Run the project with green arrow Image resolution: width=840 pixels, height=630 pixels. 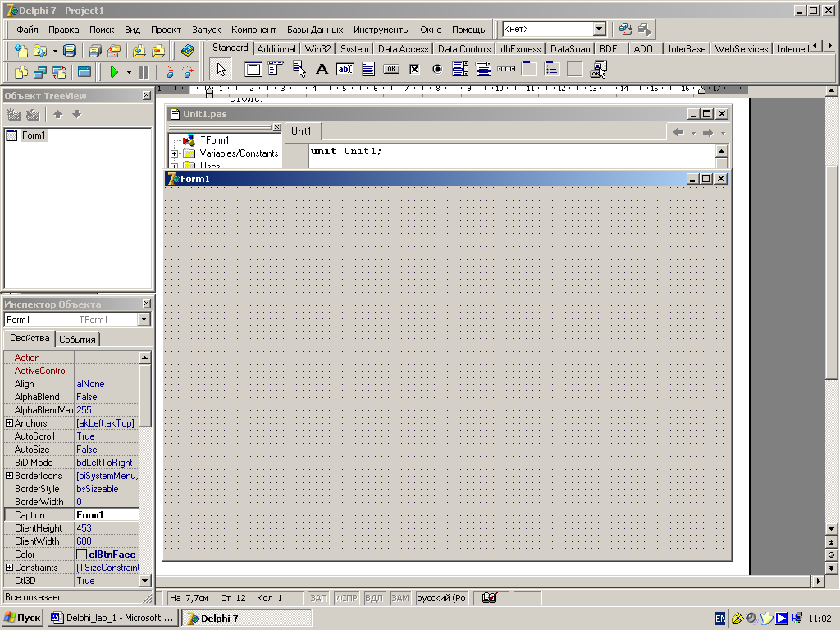click(x=113, y=71)
